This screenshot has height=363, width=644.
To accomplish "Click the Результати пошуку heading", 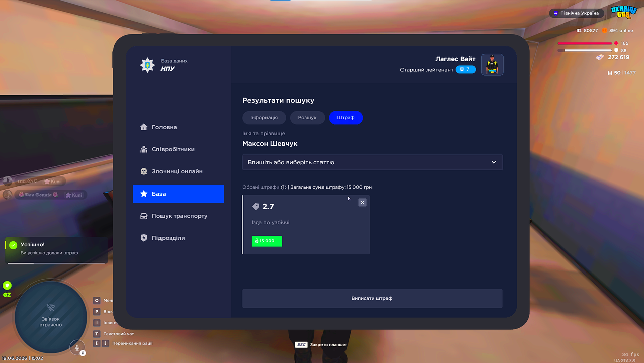I will coord(278,101).
